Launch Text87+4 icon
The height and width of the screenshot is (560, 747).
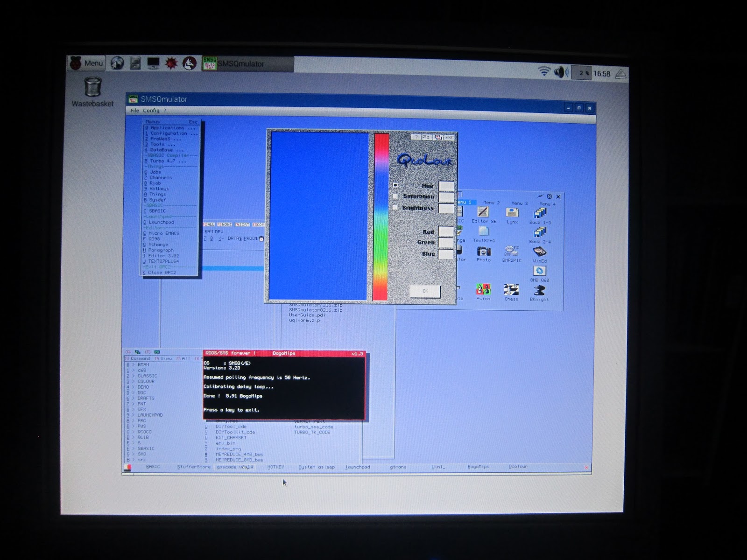[x=484, y=234]
